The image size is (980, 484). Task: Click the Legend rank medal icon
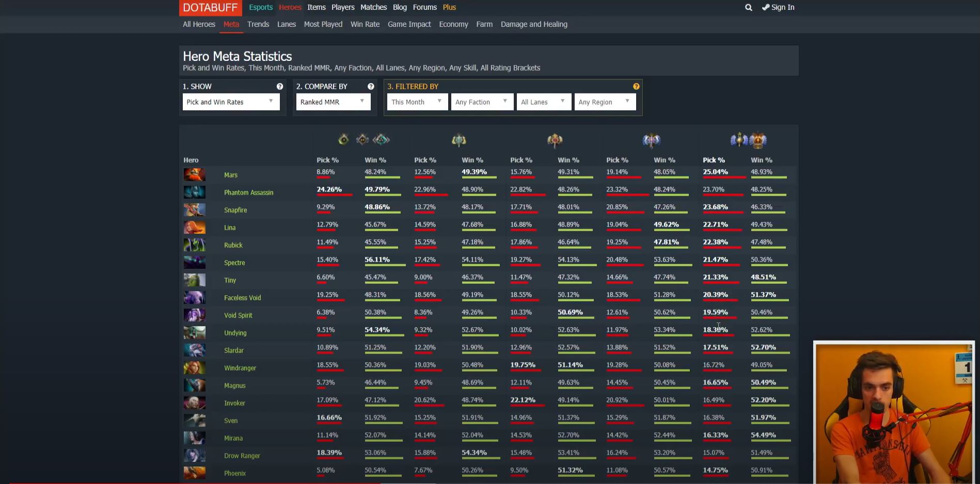[555, 140]
